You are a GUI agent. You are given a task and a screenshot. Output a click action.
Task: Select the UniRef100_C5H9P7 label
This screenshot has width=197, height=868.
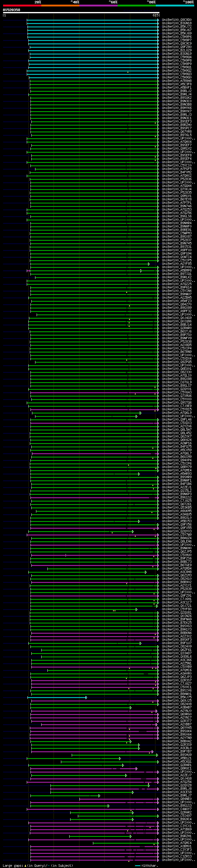177,40
